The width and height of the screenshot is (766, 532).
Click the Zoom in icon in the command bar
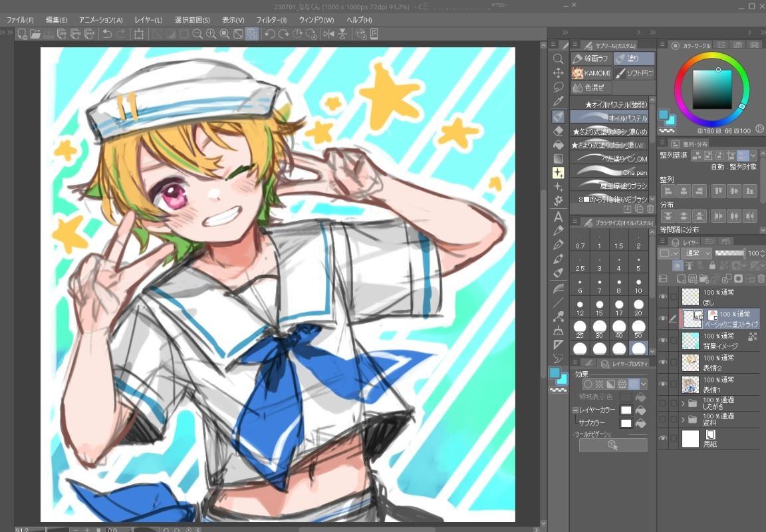coord(211,34)
